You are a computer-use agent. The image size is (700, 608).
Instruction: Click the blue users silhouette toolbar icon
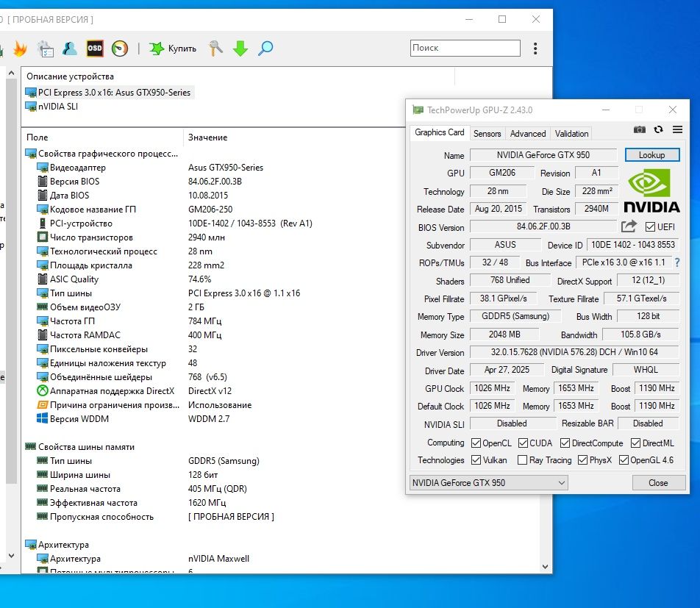(x=70, y=49)
